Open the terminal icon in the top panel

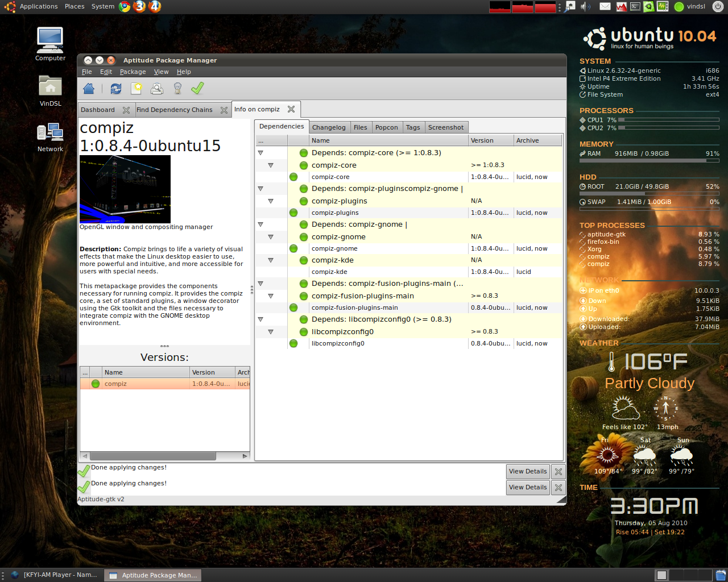pos(635,6)
